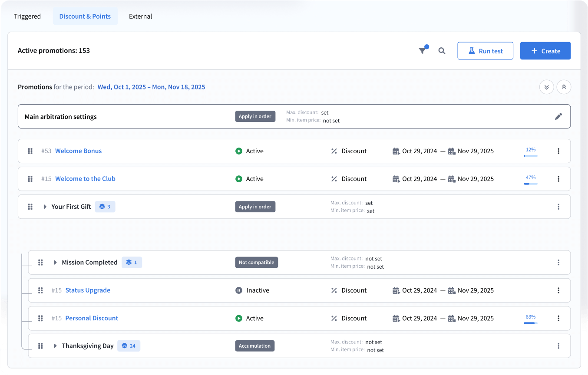Grab the drag handle for Status Upgrade
The height and width of the screenshot is (375, 588).
[40, 290]
